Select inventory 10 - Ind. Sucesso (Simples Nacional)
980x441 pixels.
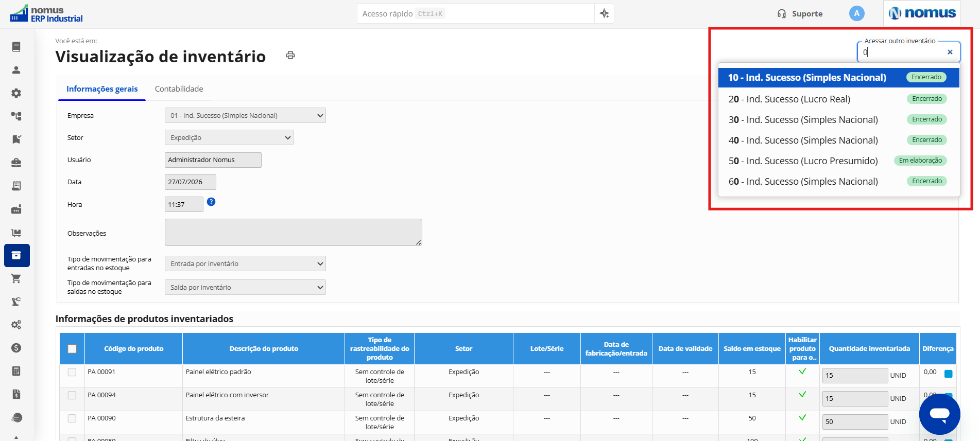(839, 77)
